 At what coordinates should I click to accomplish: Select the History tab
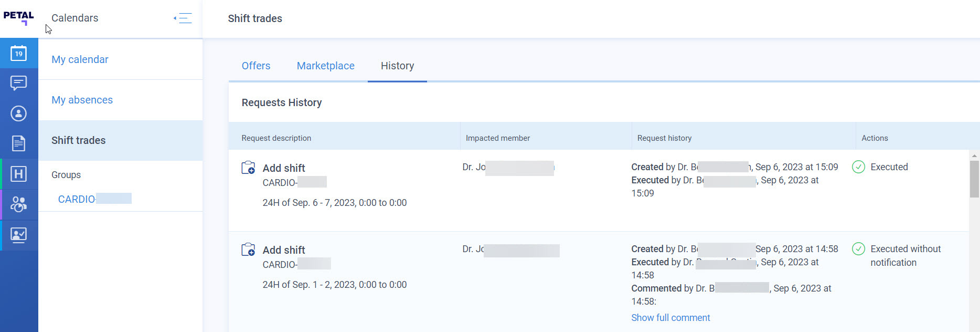coord(397,66)
